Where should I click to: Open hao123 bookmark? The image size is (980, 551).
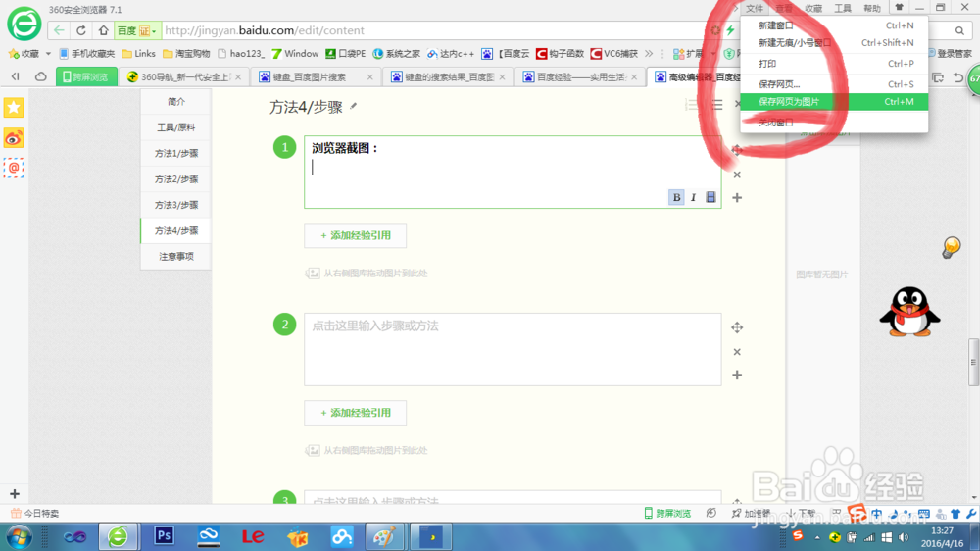(241, 54)
